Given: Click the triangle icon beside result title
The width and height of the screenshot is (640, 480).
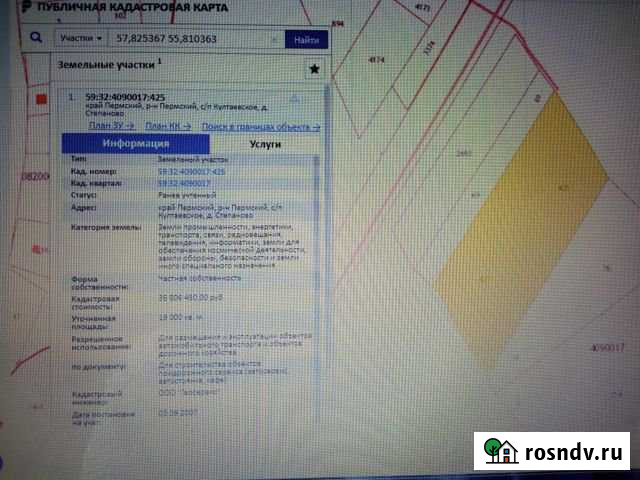Looking at the screenshot, I should click(295, 98).
